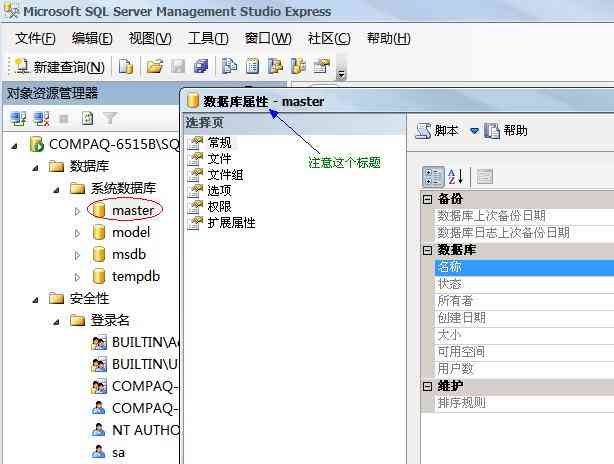
Task: Click the template explorer toolbar icon
Action: [x=298, y=67]
